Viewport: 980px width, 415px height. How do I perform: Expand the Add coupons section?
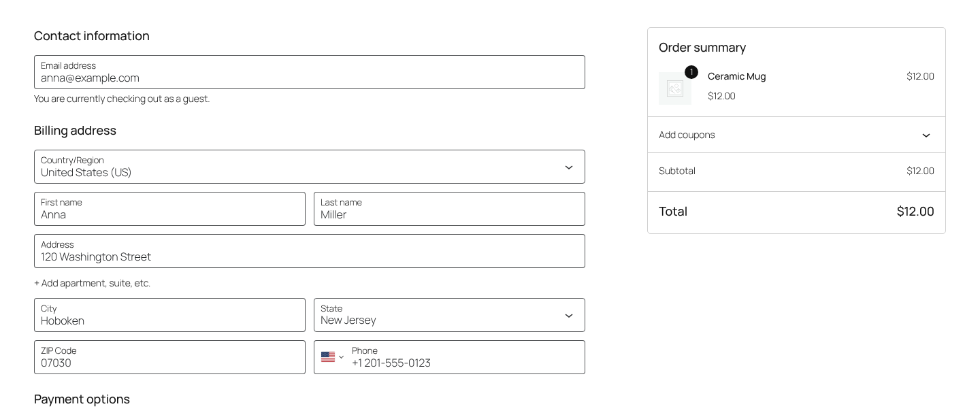tap(796, 135)
